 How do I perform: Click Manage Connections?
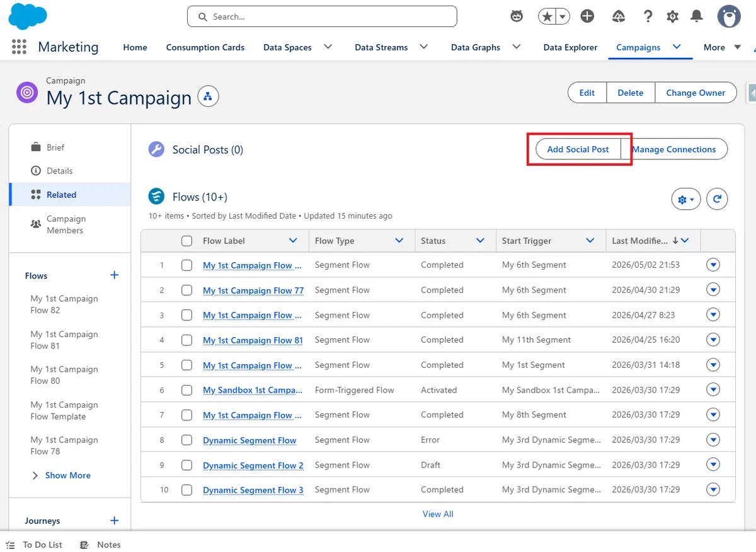[674, 149]
